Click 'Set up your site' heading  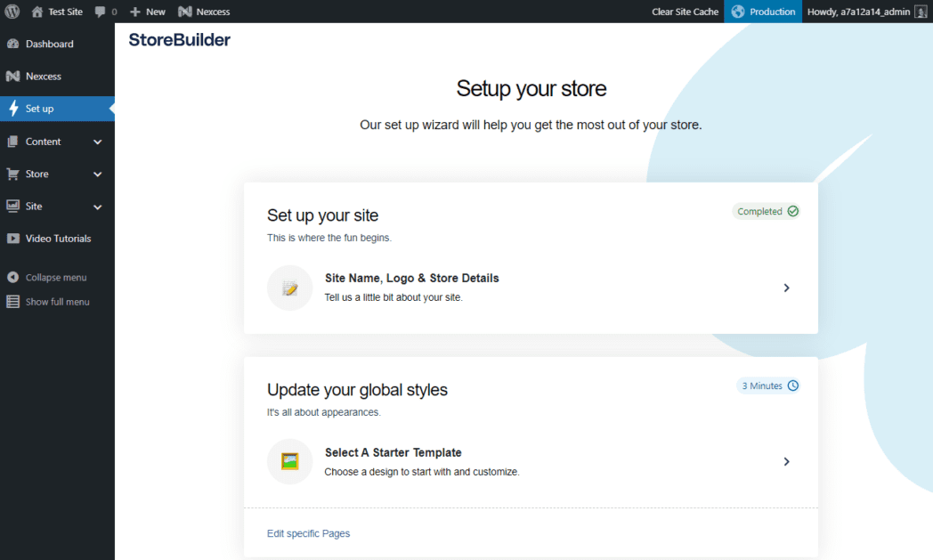point(322,215)
